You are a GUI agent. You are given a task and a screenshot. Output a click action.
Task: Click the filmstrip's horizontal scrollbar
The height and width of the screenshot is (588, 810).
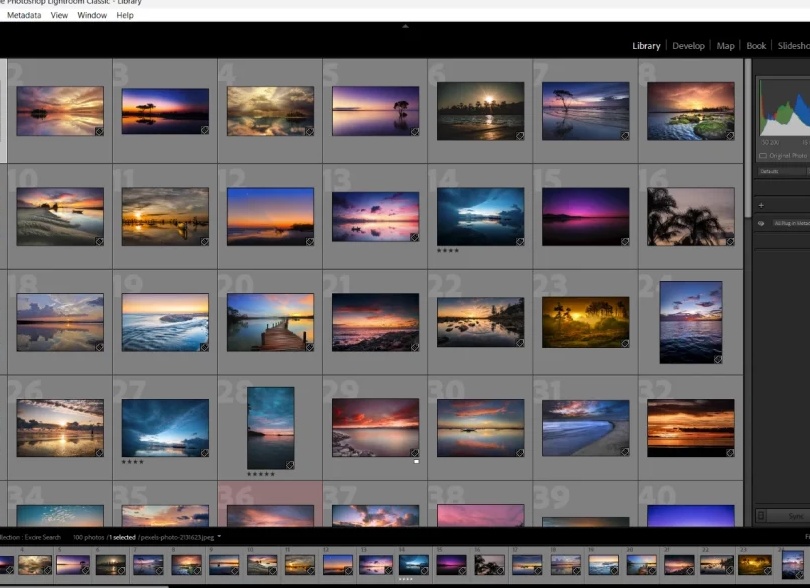point(84,586)
